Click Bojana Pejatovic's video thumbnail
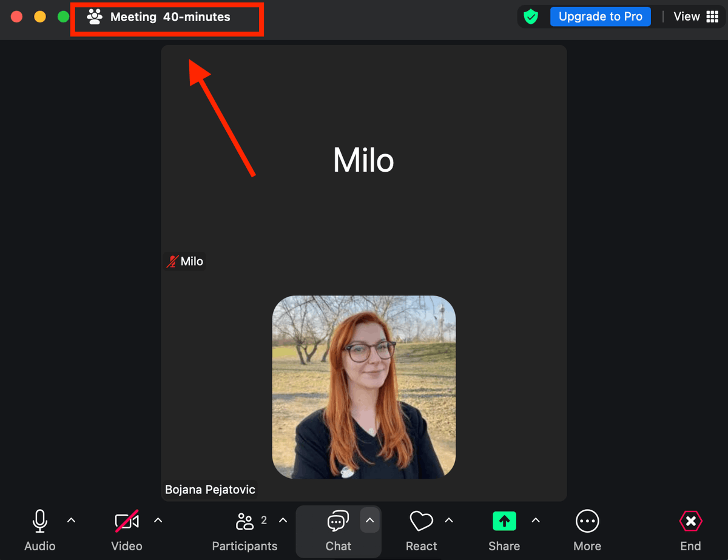Viewport: 728px width, 560px height. coord(363,386)
